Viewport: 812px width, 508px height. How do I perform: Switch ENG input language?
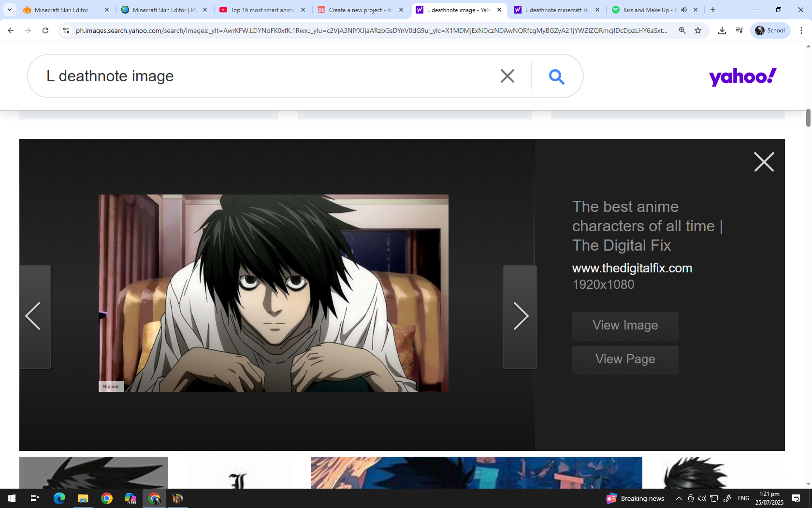743,498
